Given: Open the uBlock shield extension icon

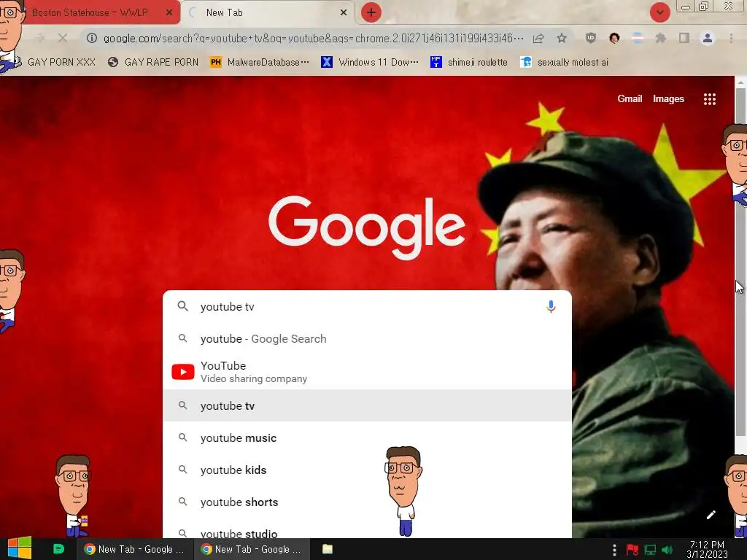Looking at the screenshot, I should tap(591, 38).
